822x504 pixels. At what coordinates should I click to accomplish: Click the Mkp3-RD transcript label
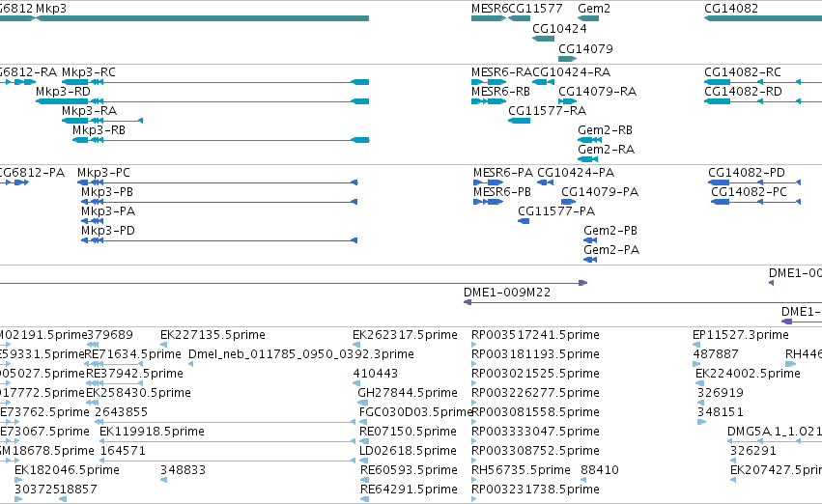tap(63, 92)
